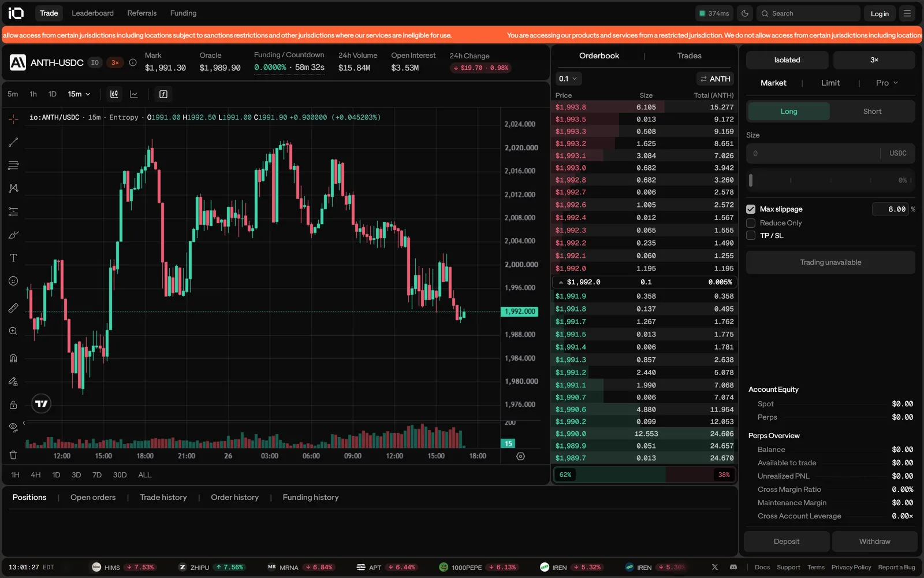The height and width of the screenshot is (578, 924).
Task: Click the TradingView logo on chart
Action: [42, 403]
